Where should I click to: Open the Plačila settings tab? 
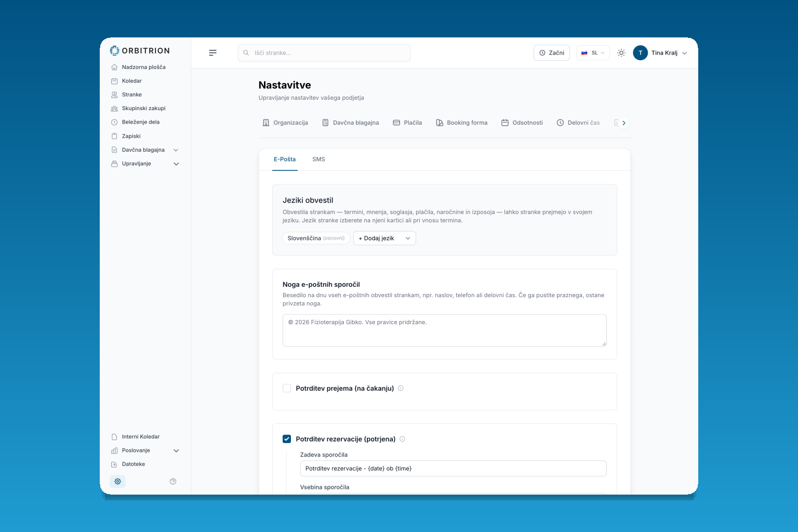407,123
